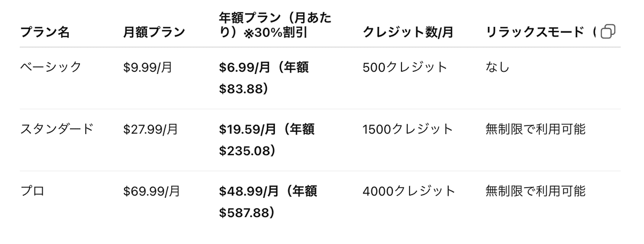Viewport: 644px width, 244px height.
Task: Click the プラン名 column header
Action: pyautogui.click(x=45, y=32)
